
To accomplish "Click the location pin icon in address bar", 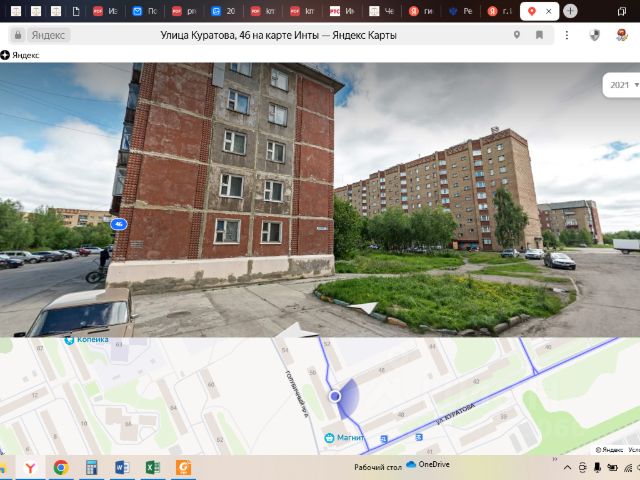I will tap(517, 35).
